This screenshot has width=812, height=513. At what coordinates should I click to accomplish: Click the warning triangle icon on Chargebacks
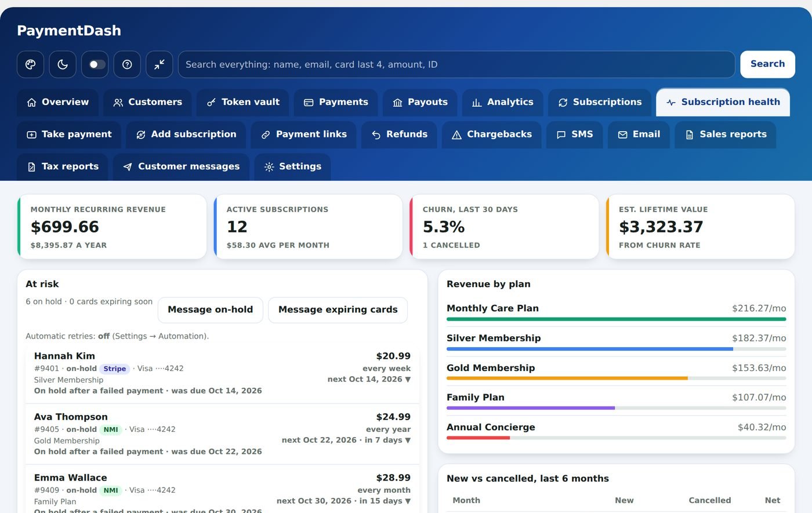click(456, 134)
